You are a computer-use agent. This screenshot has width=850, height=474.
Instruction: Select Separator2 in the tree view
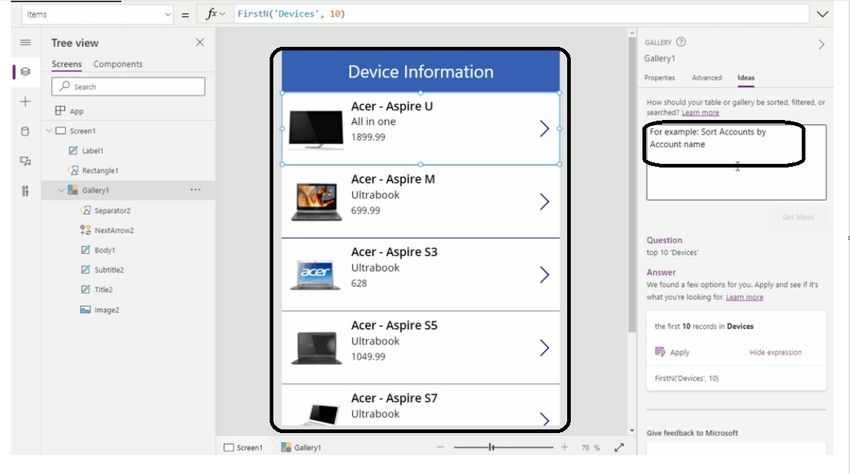click(112, 210)
